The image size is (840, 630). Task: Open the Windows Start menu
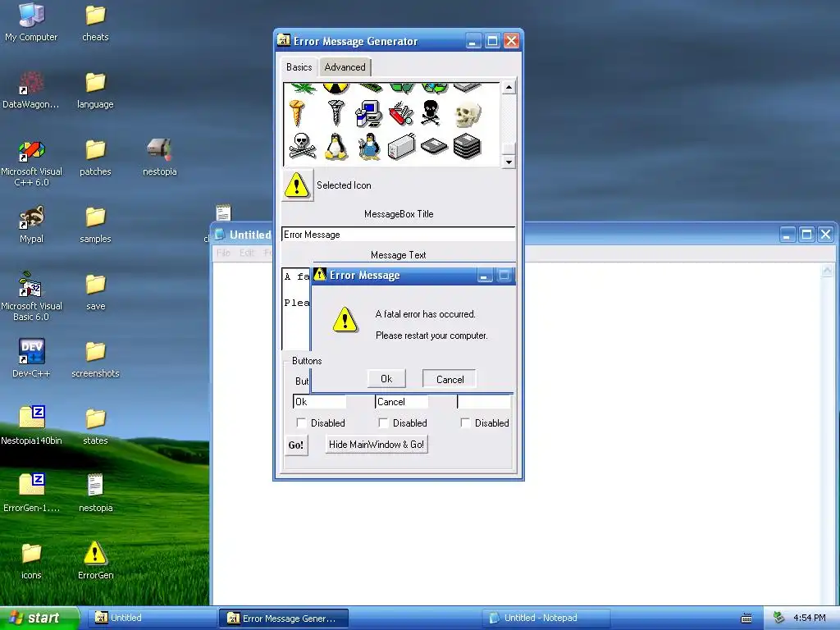[x=39, y=618]
